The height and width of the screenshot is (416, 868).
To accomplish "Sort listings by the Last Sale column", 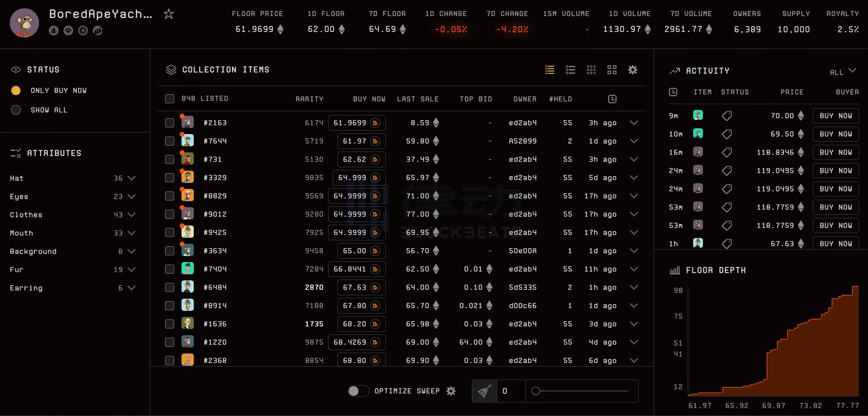I will click(x=417, y=99).
